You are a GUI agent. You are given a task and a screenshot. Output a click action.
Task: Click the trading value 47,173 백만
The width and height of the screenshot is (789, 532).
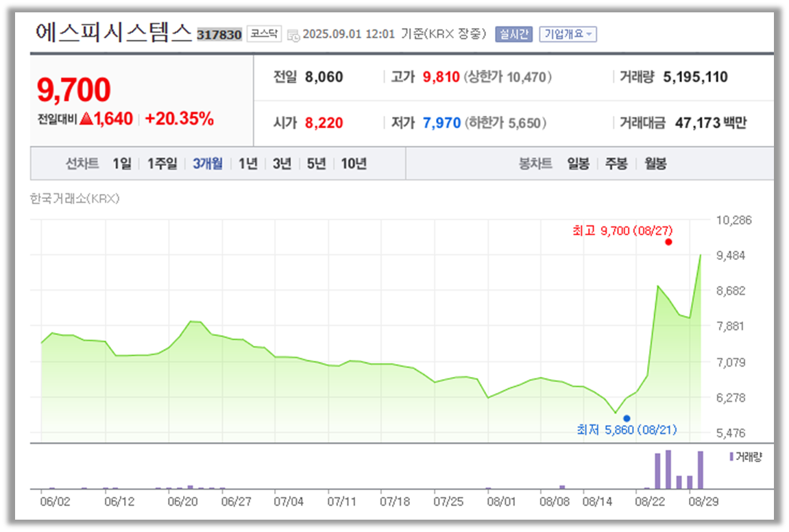pyautogui.click(x=710, y=123)
